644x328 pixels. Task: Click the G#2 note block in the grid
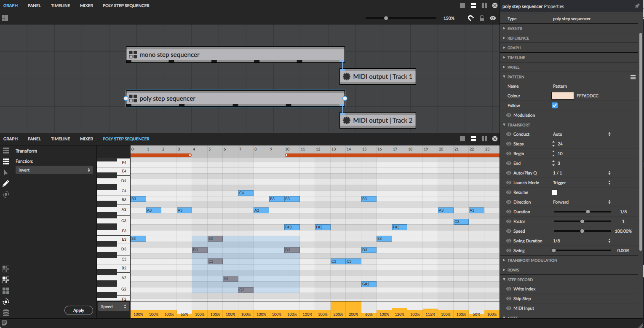coord(369,284)
